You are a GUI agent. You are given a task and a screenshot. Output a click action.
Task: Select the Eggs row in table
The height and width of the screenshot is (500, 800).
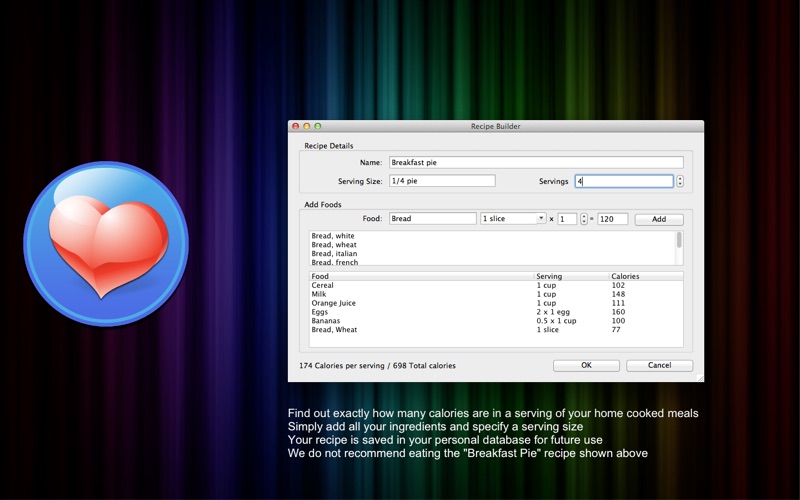320,312
